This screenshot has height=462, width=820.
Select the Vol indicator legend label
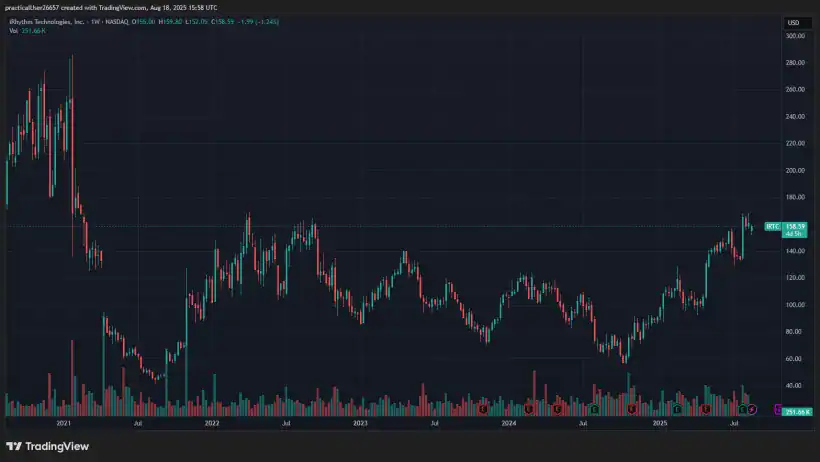point(14,31)
